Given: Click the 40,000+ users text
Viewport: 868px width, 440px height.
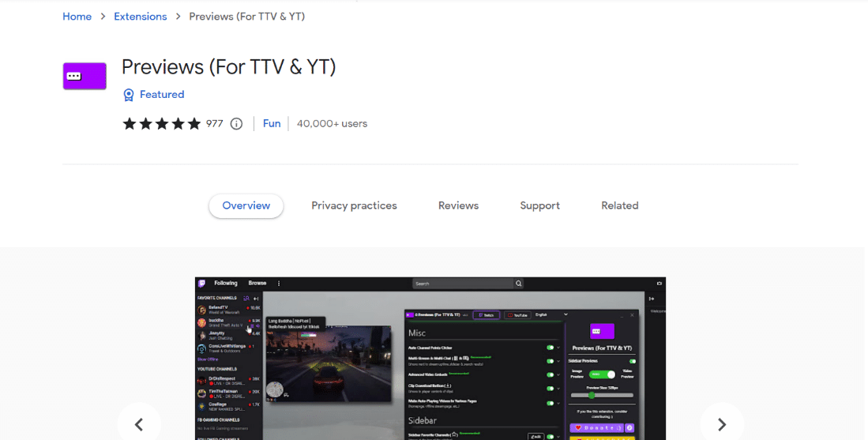Looking at the screenshot, I should tap(333, 123).
